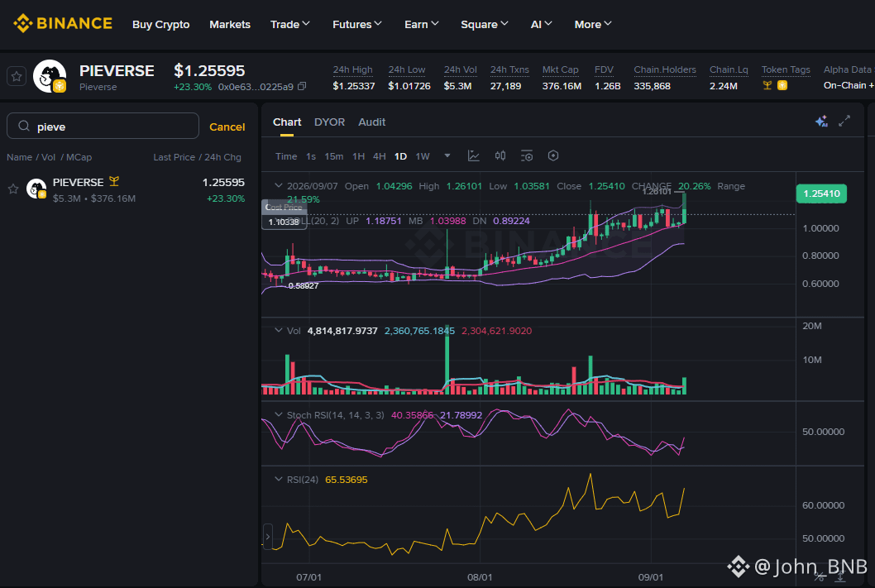Focus the search field containing pieve
Viewport: 875px width, 588px height.
103,126
